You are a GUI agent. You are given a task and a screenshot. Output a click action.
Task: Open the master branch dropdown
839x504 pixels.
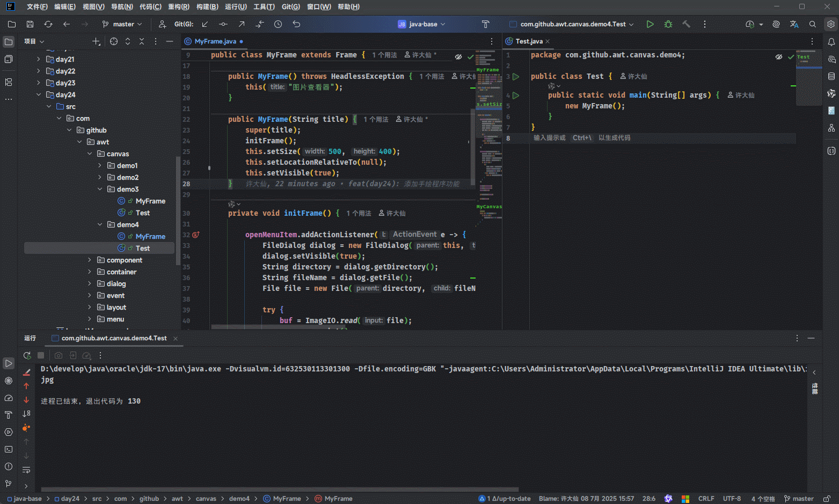tap(122, 24)
